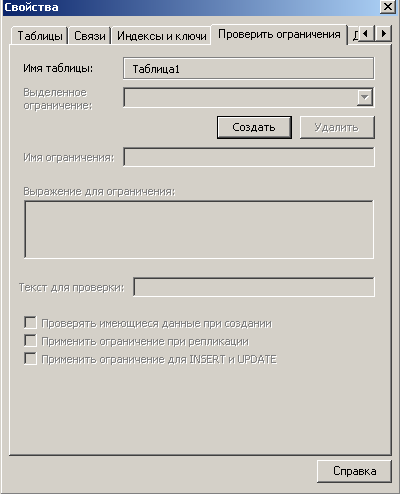Click the Удалить button
Viewport: 400px width, 494px height.
(x=337, y=127)
